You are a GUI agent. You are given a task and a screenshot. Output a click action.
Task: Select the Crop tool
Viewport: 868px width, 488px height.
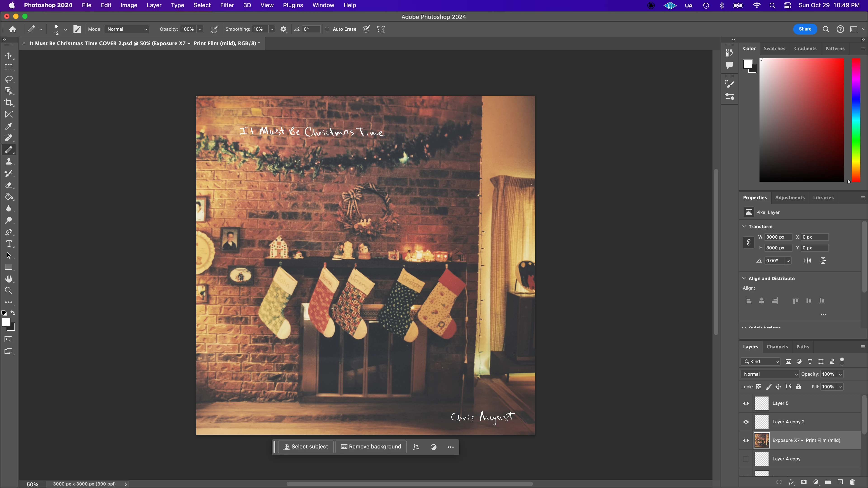[x=9, y=103]
